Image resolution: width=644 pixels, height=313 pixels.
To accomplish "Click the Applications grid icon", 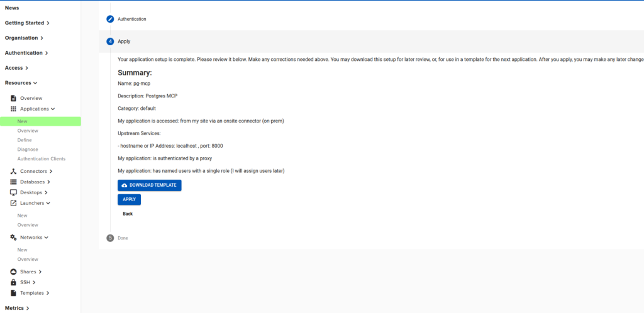I will point(13,109).
